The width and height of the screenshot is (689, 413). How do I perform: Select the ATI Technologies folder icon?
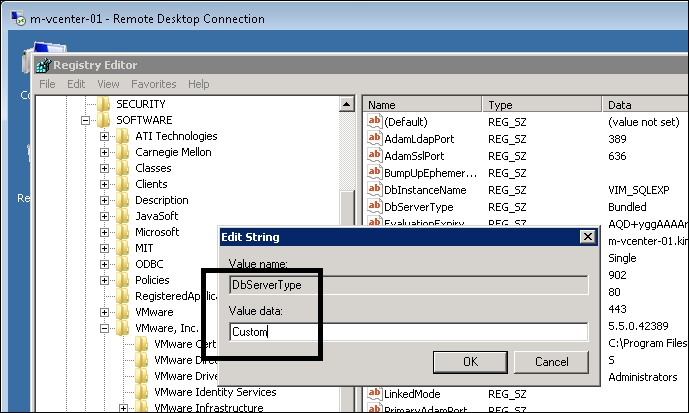pos(123,136)
